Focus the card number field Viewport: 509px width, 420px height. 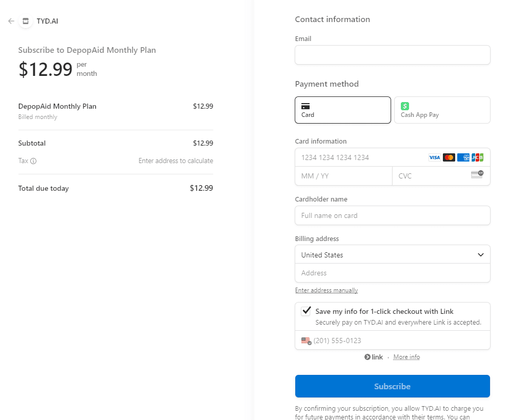pos(359,157)
